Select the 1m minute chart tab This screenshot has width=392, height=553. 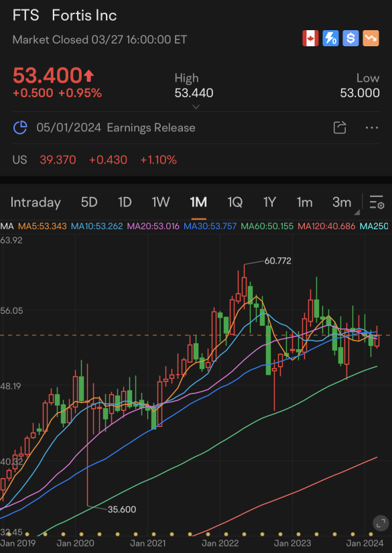pyautogui.click(x=305, y=202)
